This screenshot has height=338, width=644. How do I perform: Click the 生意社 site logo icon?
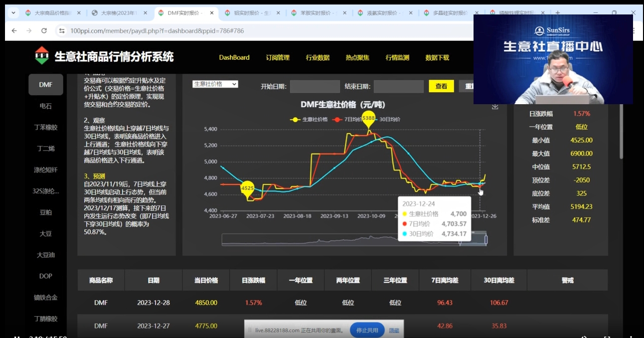42,55
